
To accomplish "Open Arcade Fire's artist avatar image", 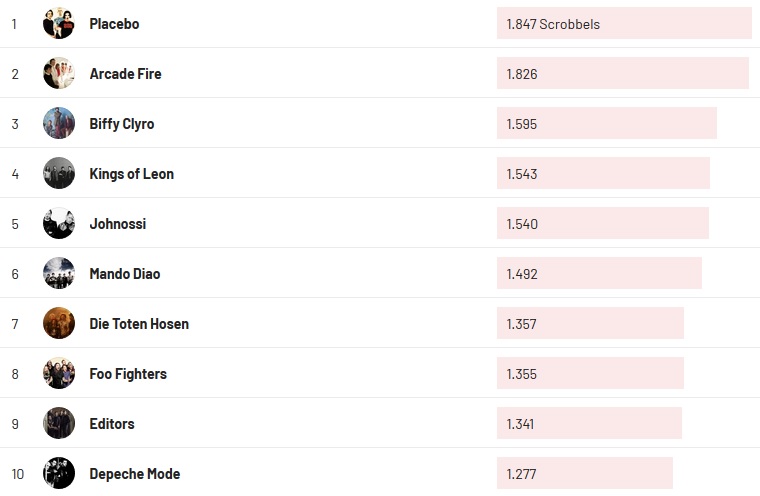I will [59, 73].
